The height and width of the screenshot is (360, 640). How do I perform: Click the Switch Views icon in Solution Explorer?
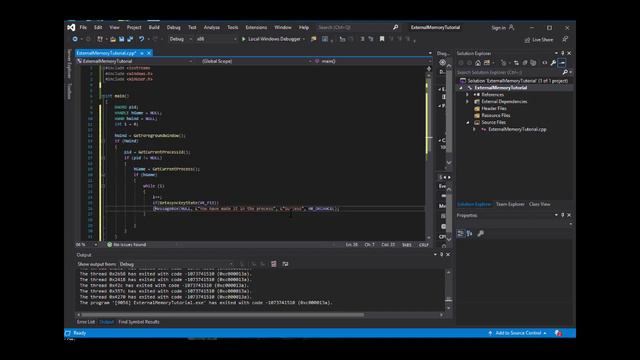(x=487, y=63)
